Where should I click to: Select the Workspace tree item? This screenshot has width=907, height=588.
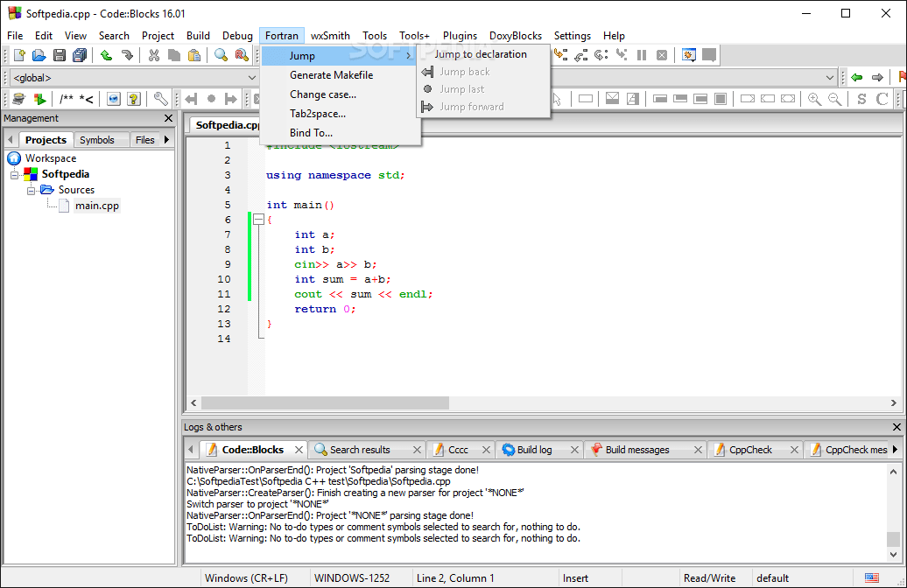[x=50, y=157]
